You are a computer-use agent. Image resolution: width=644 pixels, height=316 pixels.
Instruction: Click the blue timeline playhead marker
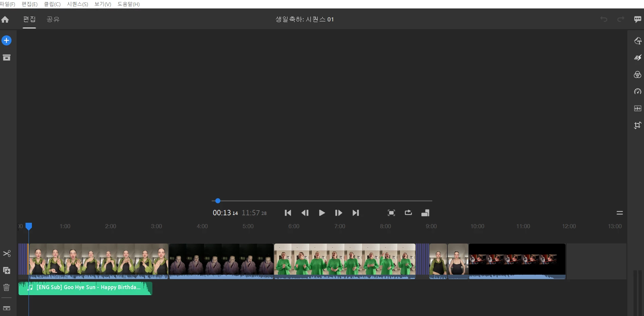pyautogui.click(x=29, y=226)
